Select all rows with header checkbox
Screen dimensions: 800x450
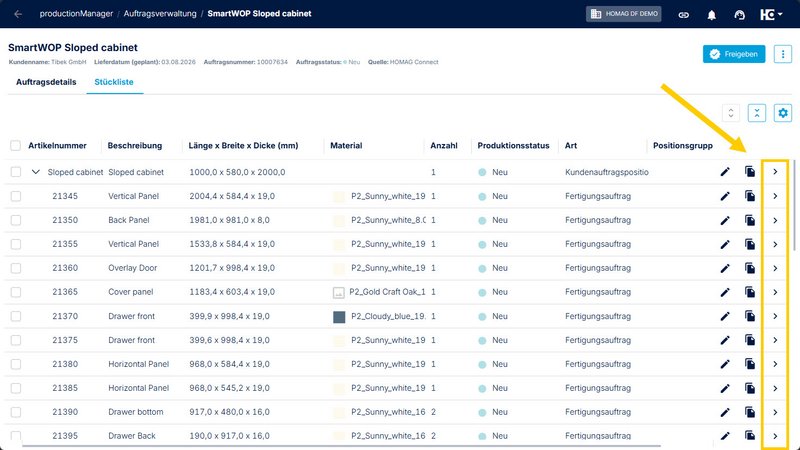click(x=15, y=145)
